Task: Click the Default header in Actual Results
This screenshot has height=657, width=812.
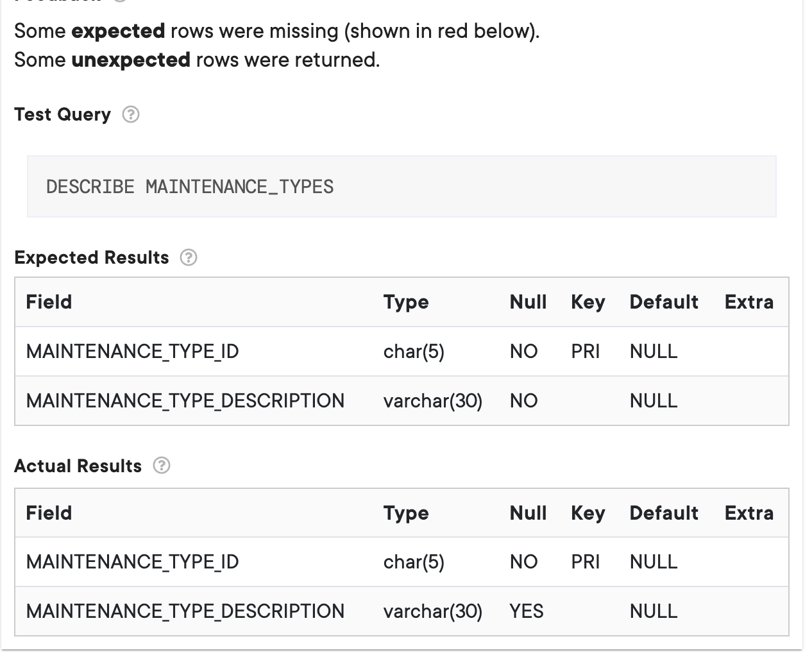Action: click(x=664, y=513)
